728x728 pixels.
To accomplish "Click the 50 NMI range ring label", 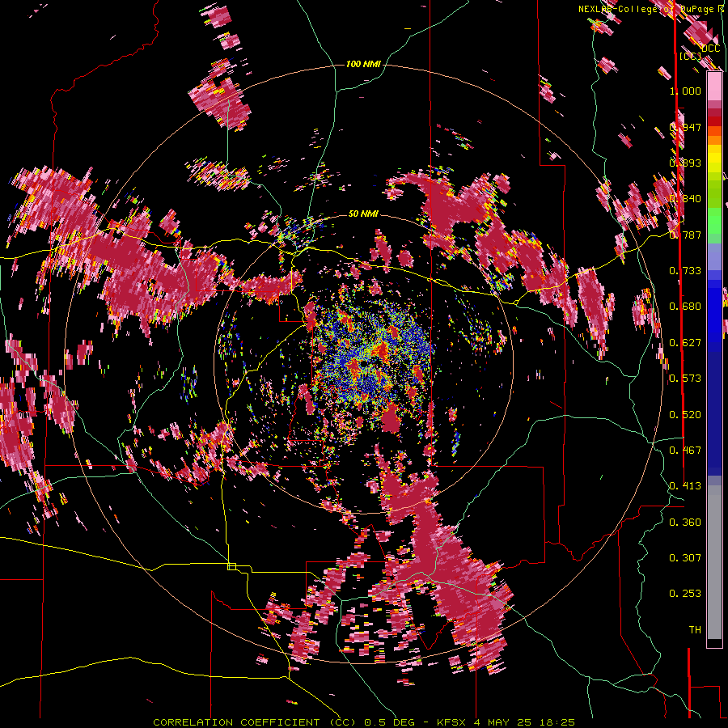I will 363,214.
